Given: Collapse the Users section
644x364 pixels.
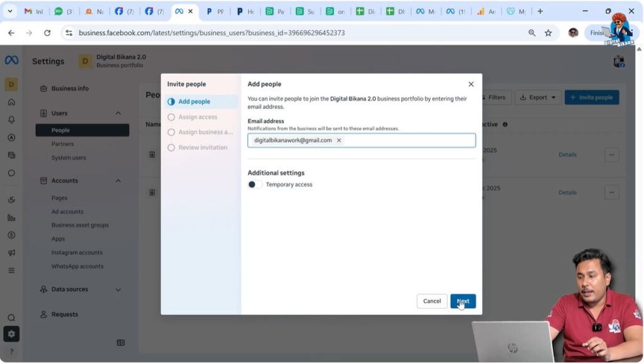Looking at the screenshot, I should tap(118, 113).
